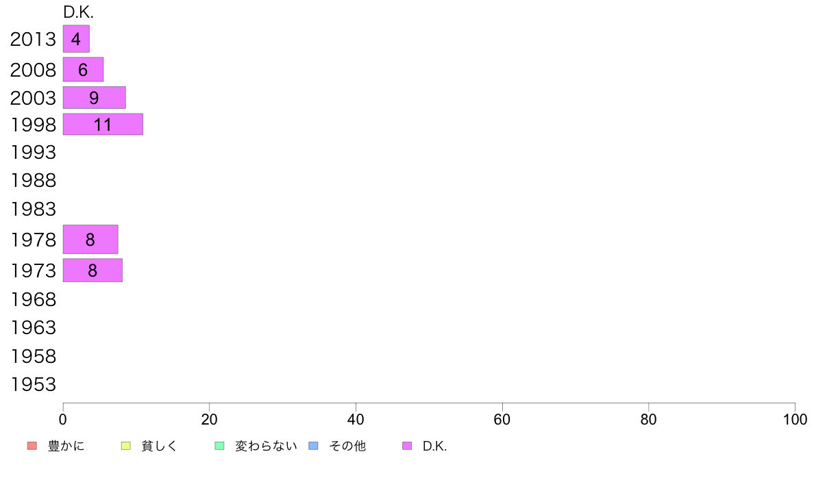Image resolution: width=814 pixels, height=504 pixels.
Task: Click the 1953 year label
Action: 33,385
